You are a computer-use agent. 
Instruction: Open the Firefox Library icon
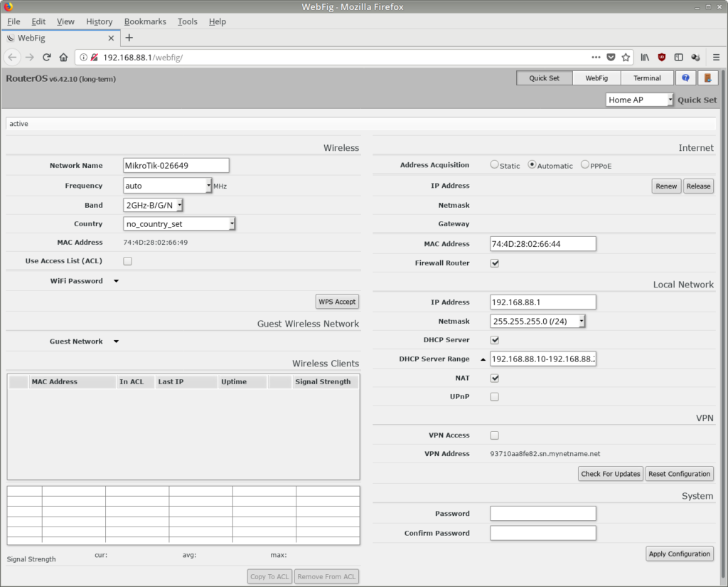click(x=645, y=57)
